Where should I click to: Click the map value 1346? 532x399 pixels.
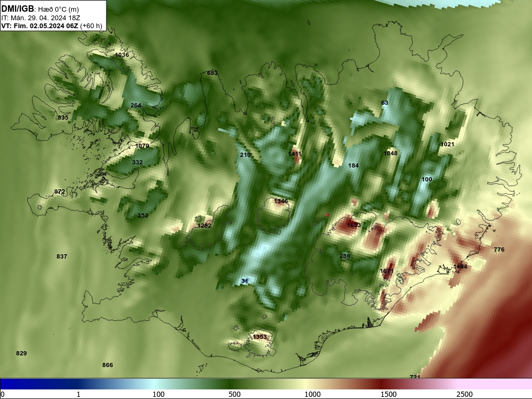pos(281,202)
